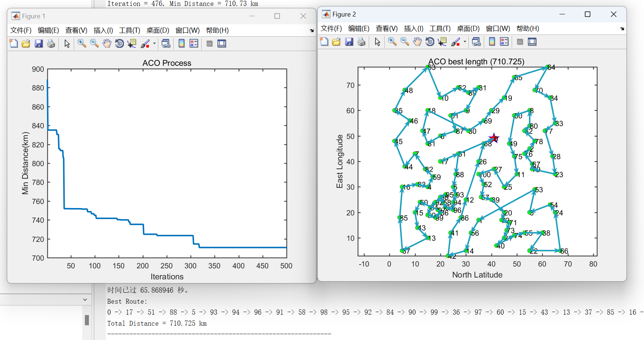
Task: Open brush color dropdown arrow in Figure 1
Action: (154, 43)
